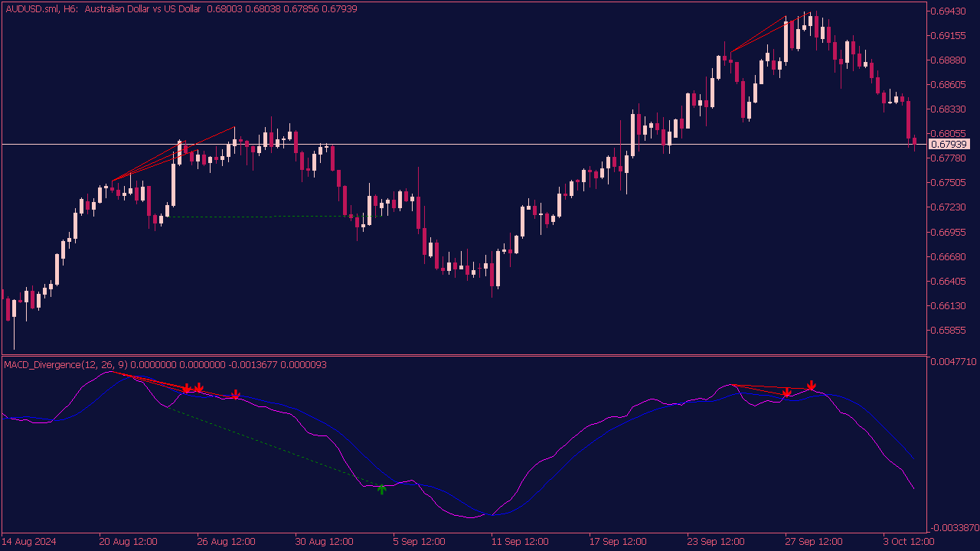Click the 0.68330 price scale label
980x551 pixels.
(x=949, y=109)
